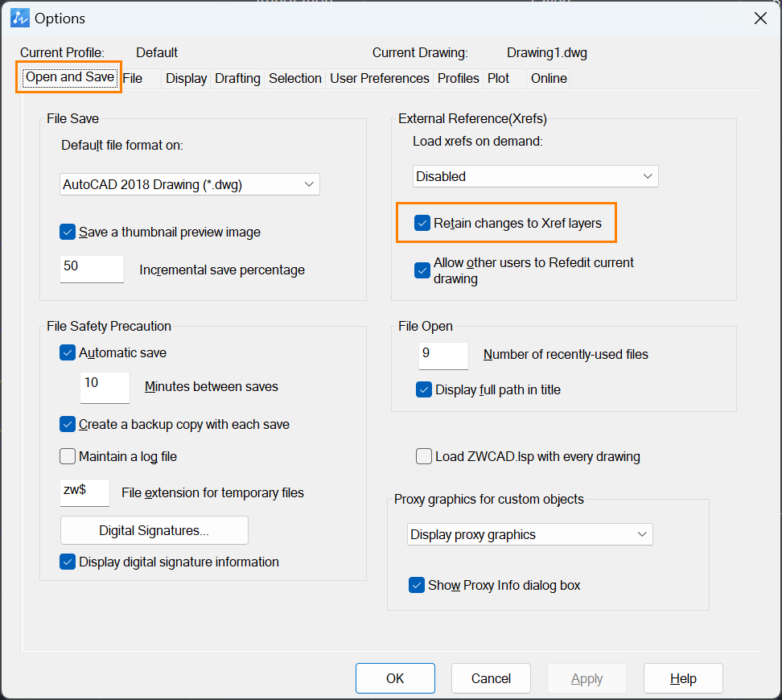Focus the Minutes between saves field
The height and width of the screenshot is (700, 782).
coord(105,387)
